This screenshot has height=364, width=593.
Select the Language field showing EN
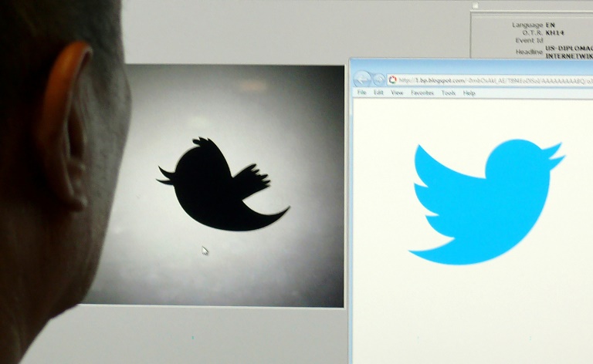coord(551,25)
